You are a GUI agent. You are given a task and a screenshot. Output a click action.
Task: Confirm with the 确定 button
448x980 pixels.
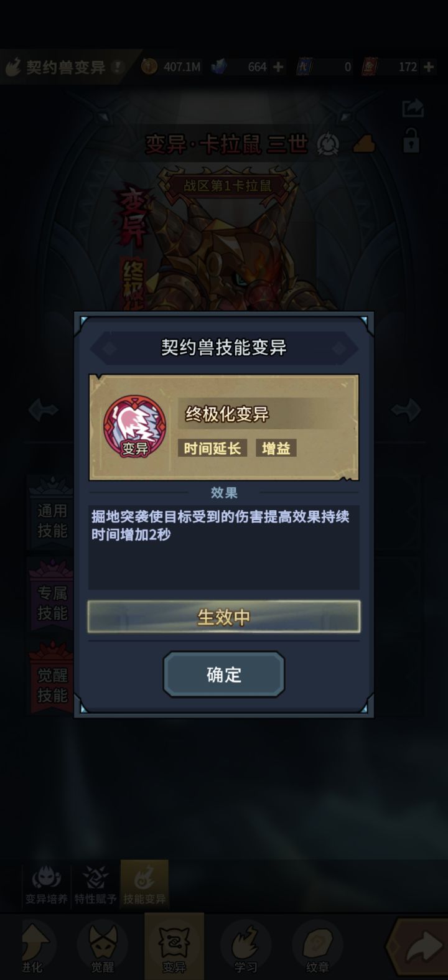(x=224, y=674)
